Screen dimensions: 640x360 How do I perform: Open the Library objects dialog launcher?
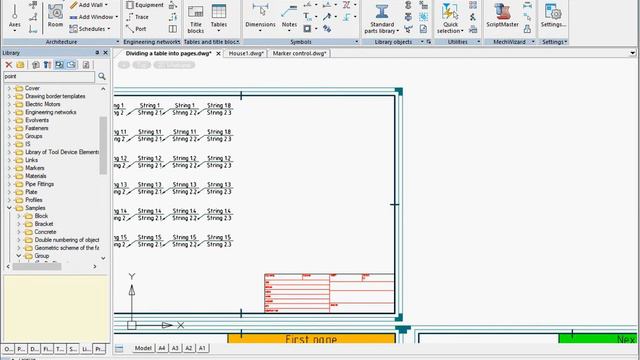tap(429, 42)
